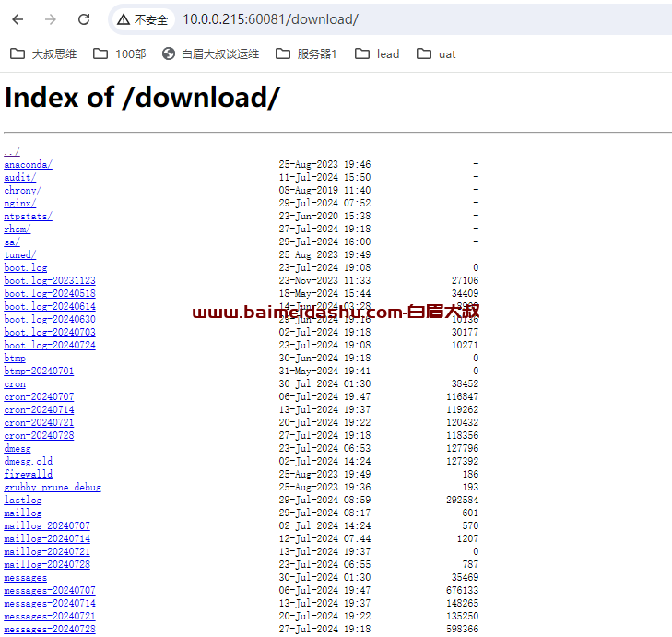Click the browser back arrow
Screen dimensions: 672x637
click(18, 19)
